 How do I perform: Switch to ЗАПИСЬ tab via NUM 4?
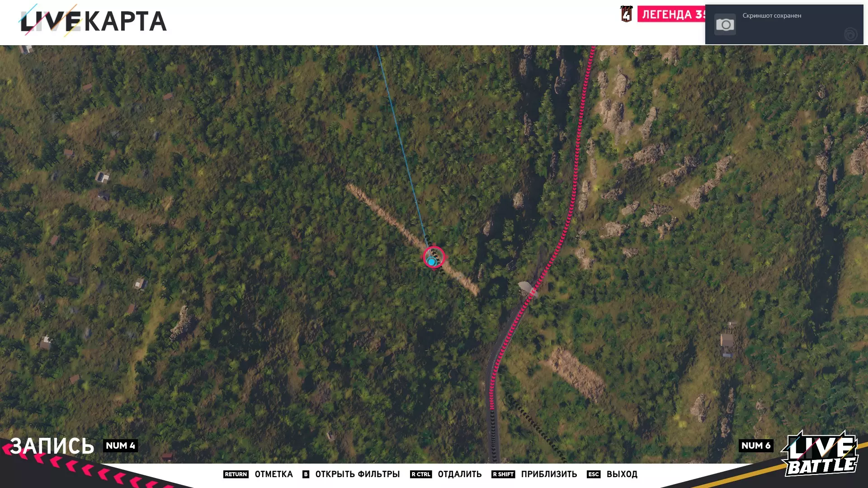point(120,446)
